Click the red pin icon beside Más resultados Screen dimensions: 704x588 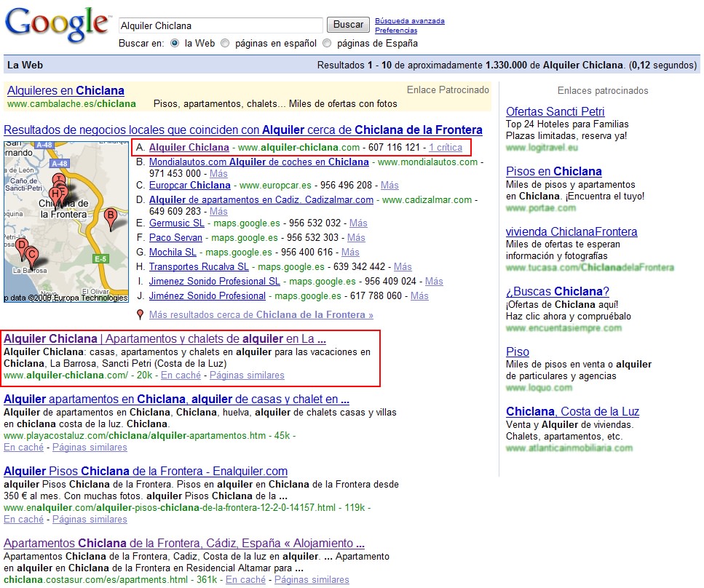click(140, 314)
